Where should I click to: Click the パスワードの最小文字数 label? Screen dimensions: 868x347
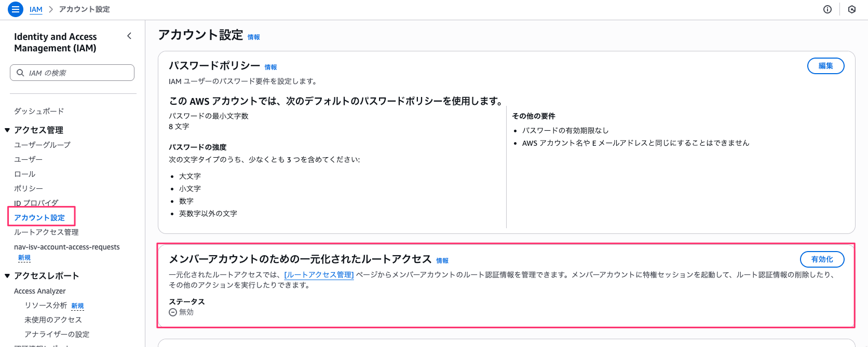(209, 116)
